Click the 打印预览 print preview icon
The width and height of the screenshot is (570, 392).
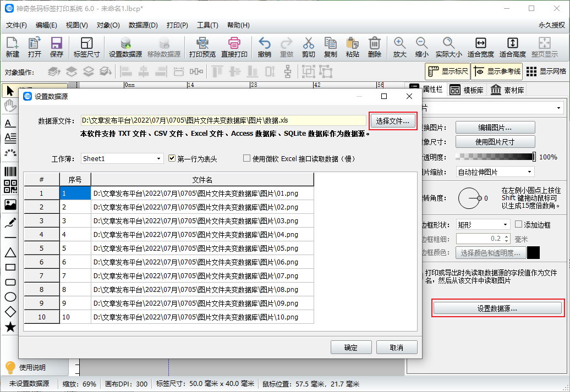coord(202,47)
